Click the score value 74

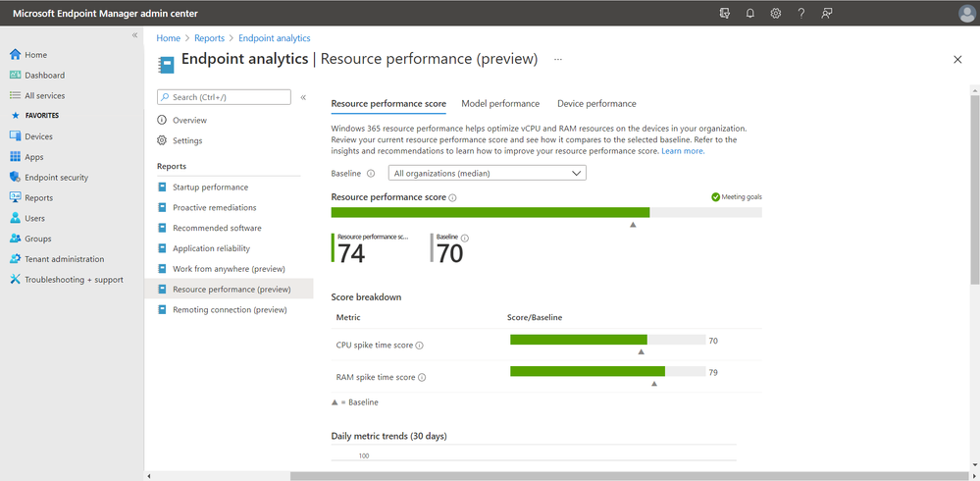click(351, 254)
